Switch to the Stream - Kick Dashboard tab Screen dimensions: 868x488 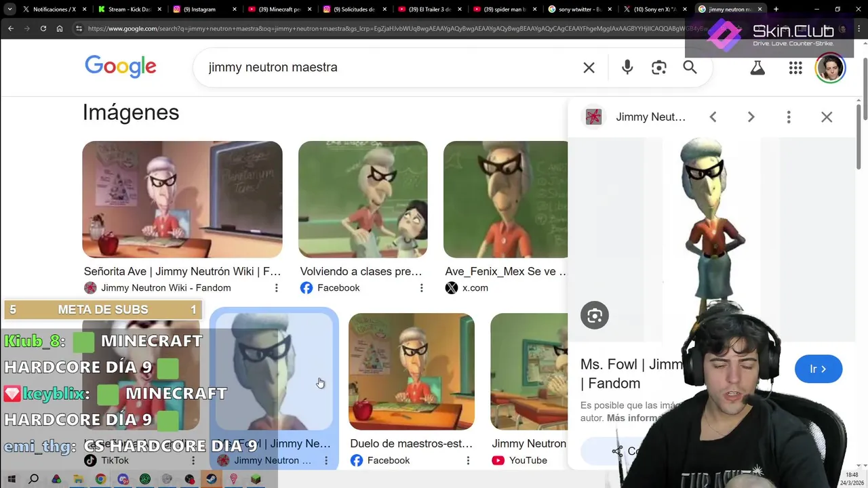click(129, 9)
